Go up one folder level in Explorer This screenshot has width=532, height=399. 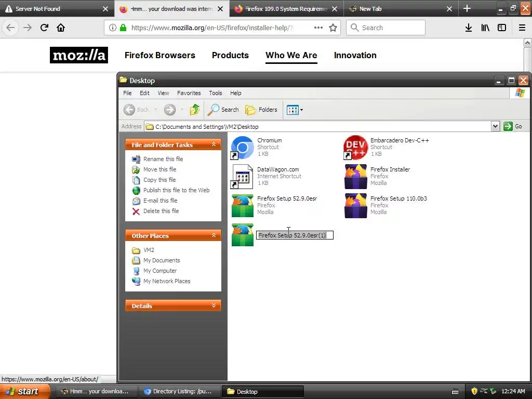(x=195, y=110)
